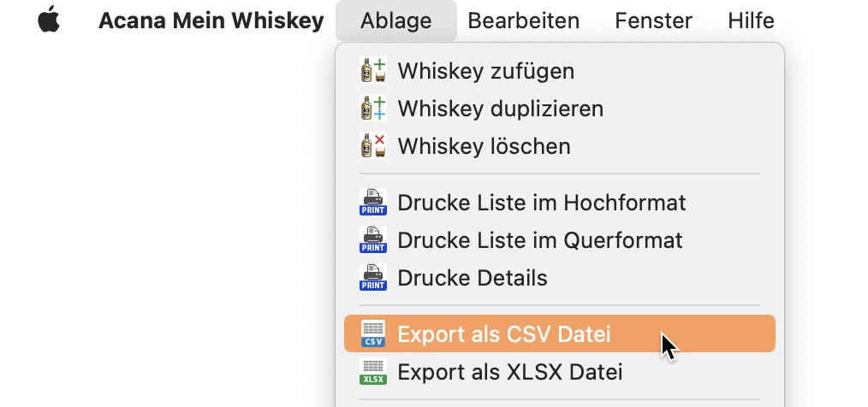Open the Acana Mein Whiskey application menu

211,21
